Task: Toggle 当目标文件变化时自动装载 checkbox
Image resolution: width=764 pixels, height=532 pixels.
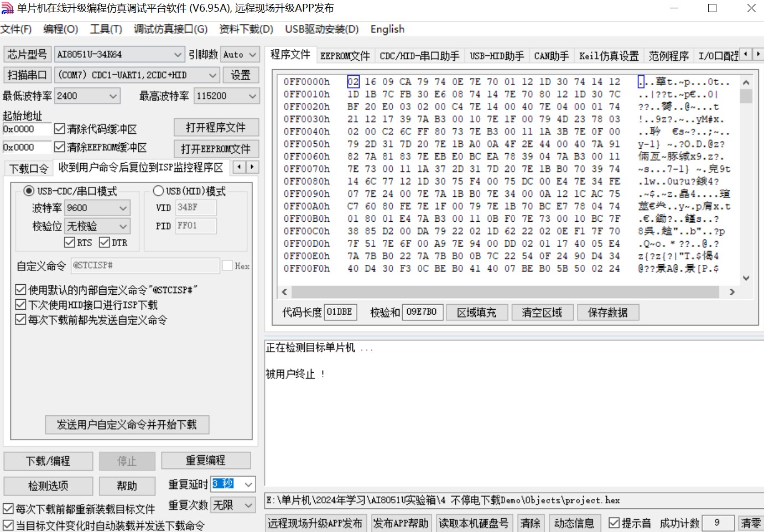Action: click(x=8, y=525)
